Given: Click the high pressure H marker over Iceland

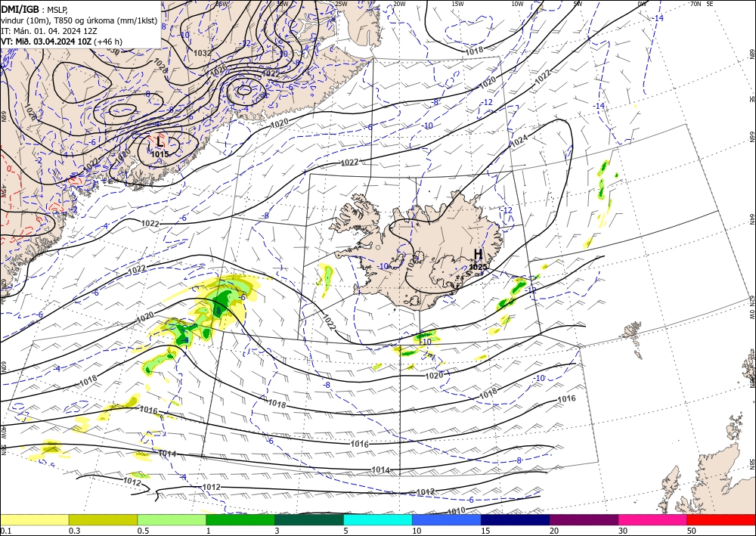Looking at the screenshot, I should pos(478,254).
